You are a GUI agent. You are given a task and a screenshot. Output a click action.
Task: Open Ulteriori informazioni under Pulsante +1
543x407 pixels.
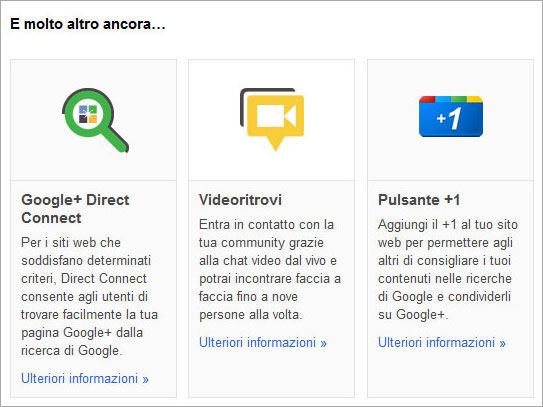tap(442, 342)
